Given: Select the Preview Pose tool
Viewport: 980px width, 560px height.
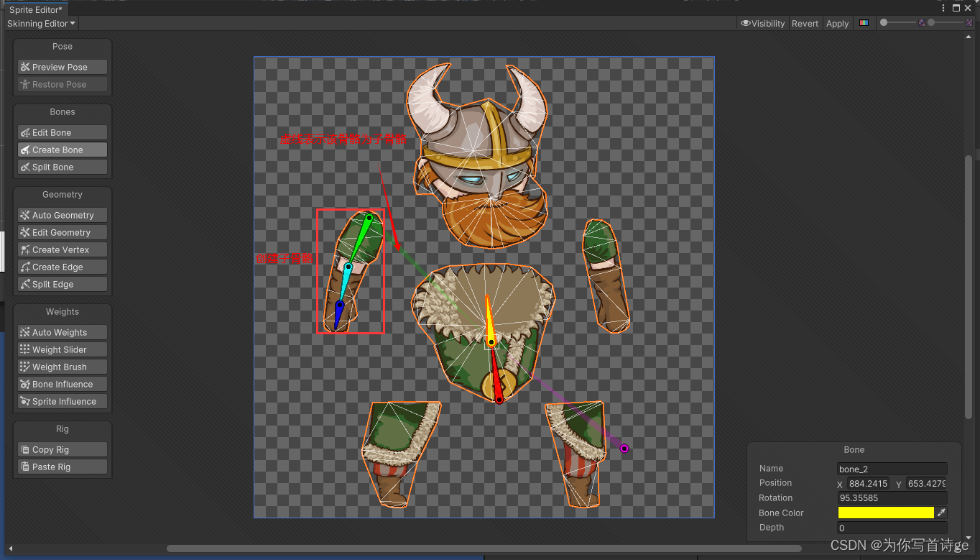Looking at the screenshot, I should [x=63, y=67].
